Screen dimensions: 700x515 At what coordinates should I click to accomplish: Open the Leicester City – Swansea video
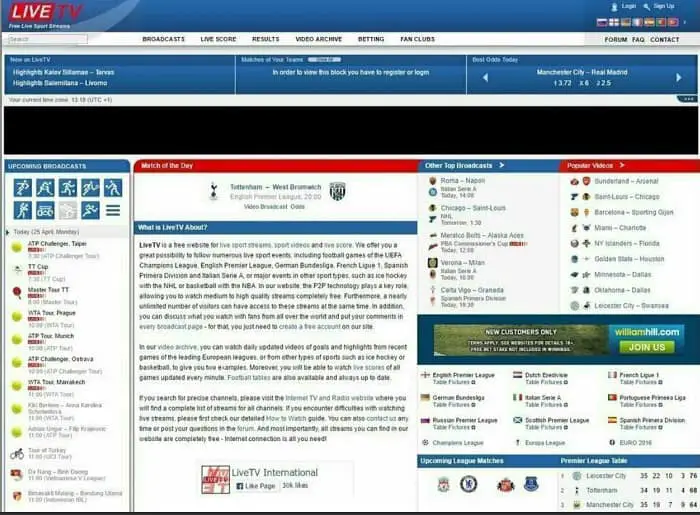pos(631,306)
